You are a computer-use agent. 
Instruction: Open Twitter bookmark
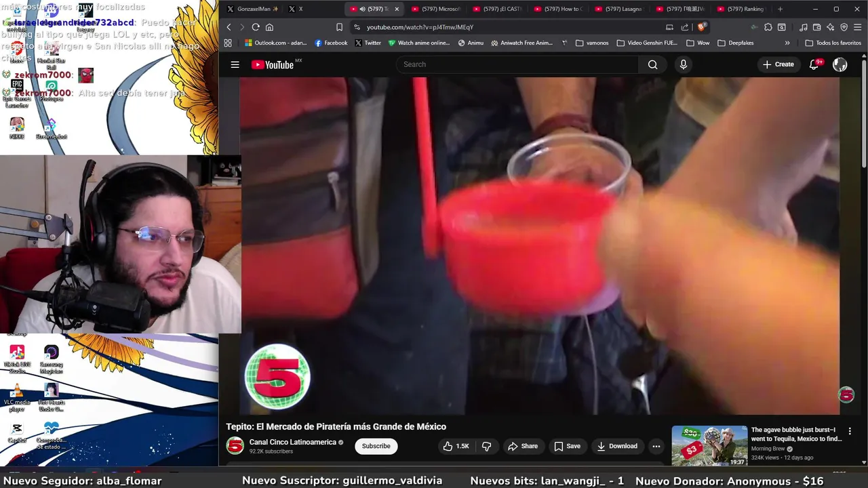click(368, 43)
